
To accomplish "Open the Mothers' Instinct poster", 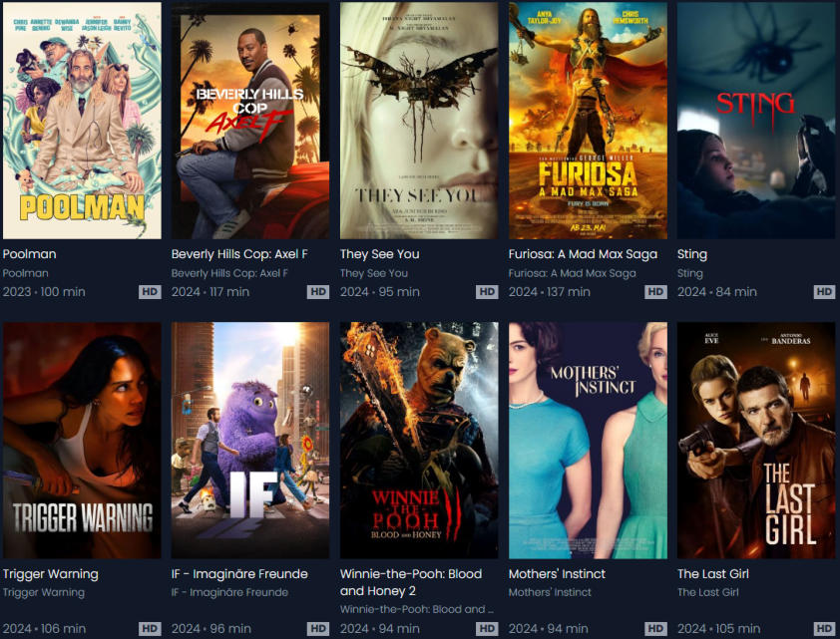I will pyautogui.click(x=588, y=440).
